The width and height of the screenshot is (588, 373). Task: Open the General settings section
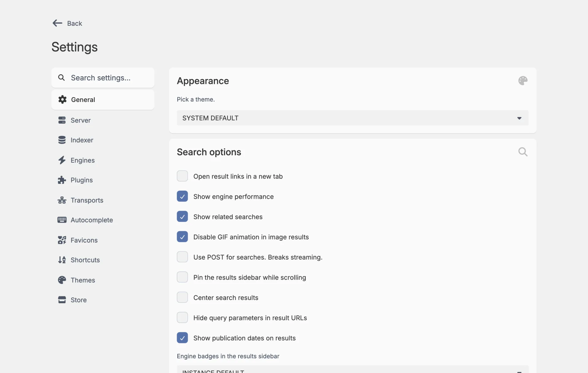[x=103, y=100]
